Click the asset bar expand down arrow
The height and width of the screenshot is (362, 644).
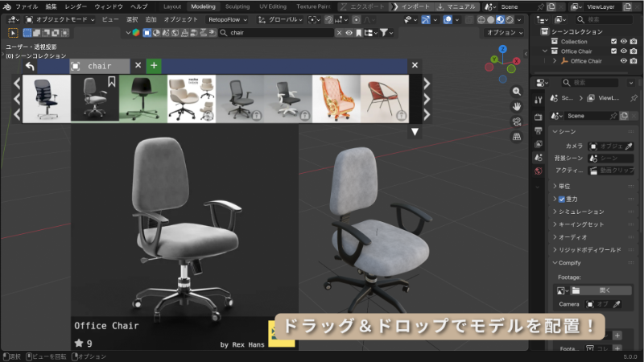(x=415, y=132)
